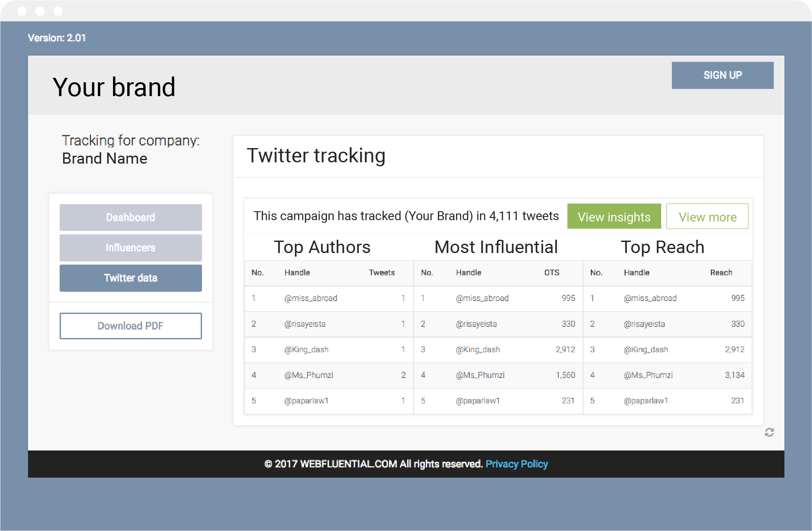Open the Dashboard section
Viewport: 812px width, 531px height.
coord(131,217)
